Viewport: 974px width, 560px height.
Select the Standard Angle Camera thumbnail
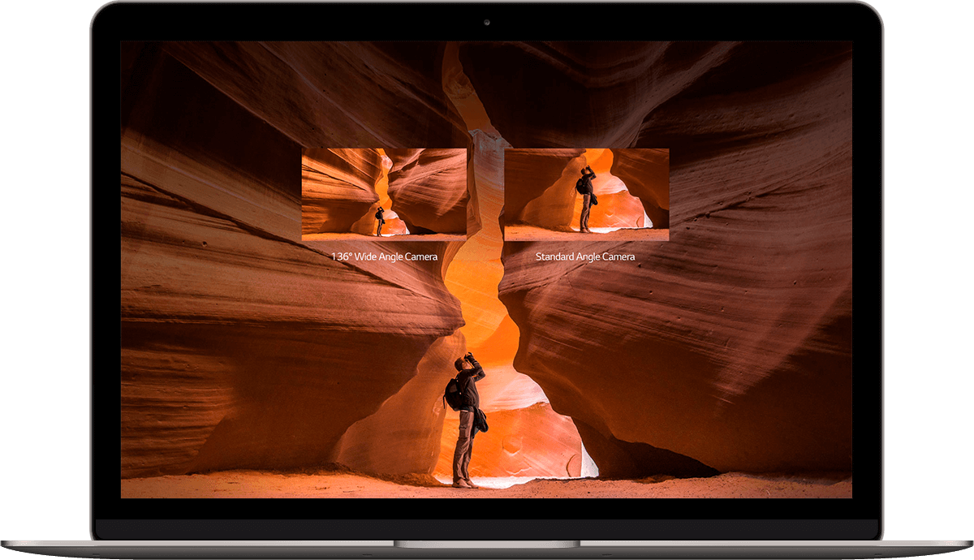pyautogui.click(x=586, y=194)
